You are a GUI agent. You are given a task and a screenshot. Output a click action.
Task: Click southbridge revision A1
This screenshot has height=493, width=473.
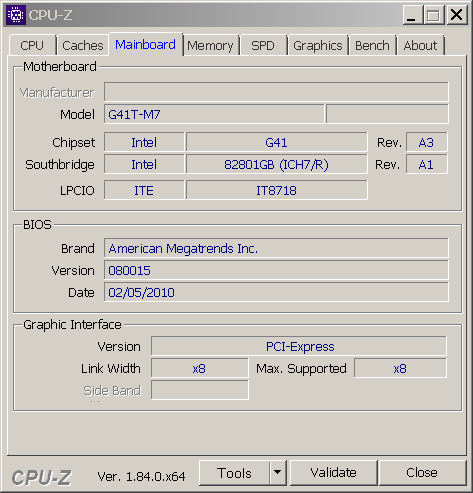(x=426, y=165)
